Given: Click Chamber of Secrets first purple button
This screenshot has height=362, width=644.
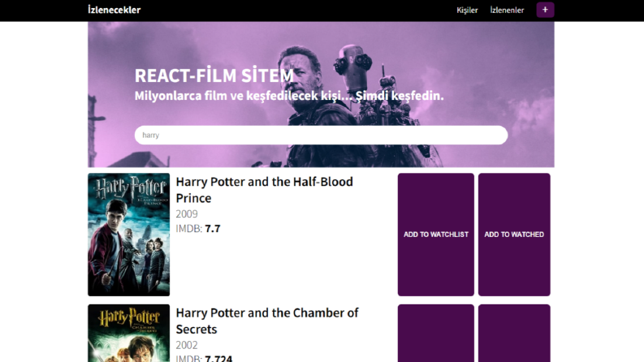Looking at the screenshot, I should pos(436,333).
